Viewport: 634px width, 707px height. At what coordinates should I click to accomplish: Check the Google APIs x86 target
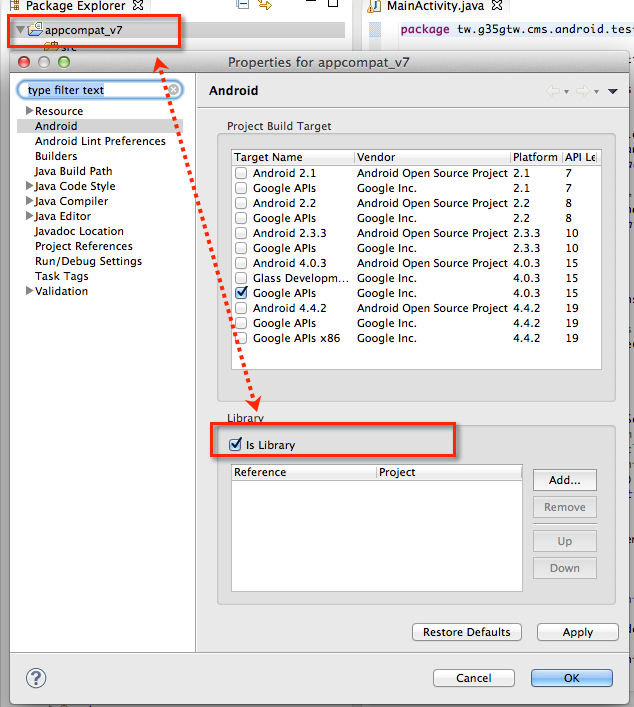241,338
